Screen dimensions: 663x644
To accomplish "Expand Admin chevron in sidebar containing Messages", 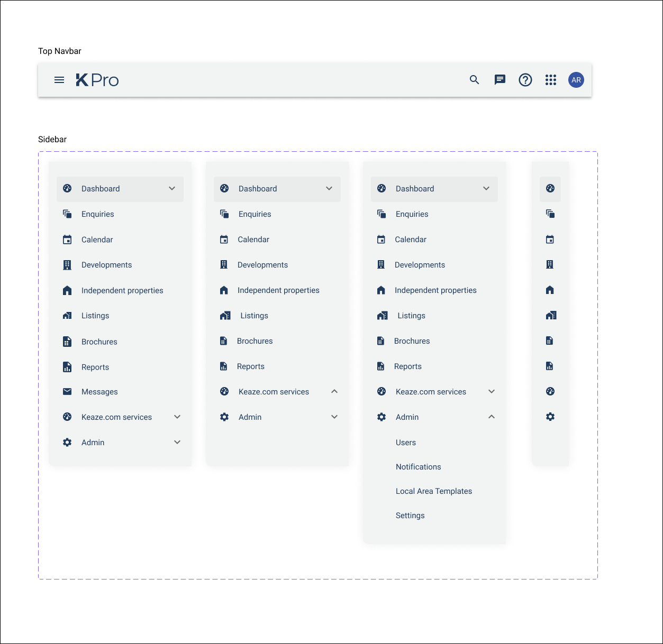I will pyautogui.click(x=177, y=443).
